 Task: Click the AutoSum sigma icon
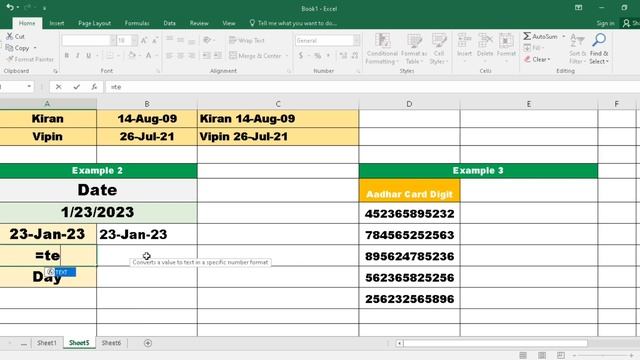527,36
